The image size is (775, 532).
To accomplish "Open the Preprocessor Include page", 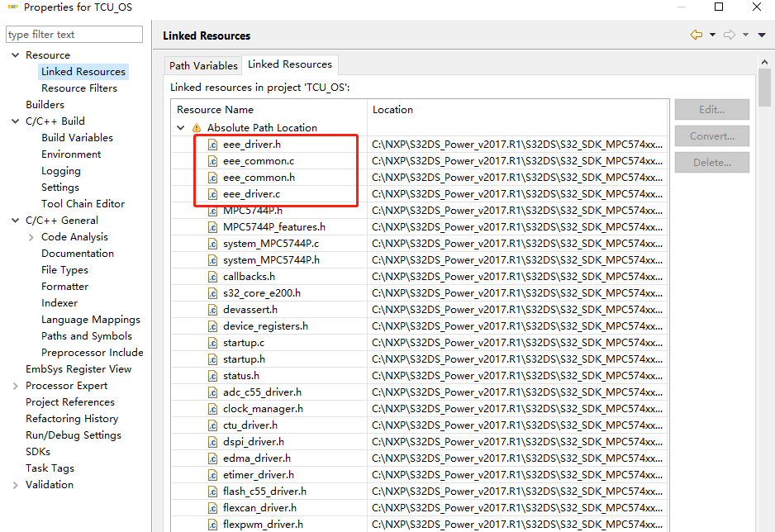I will click(x=93, y=353).
